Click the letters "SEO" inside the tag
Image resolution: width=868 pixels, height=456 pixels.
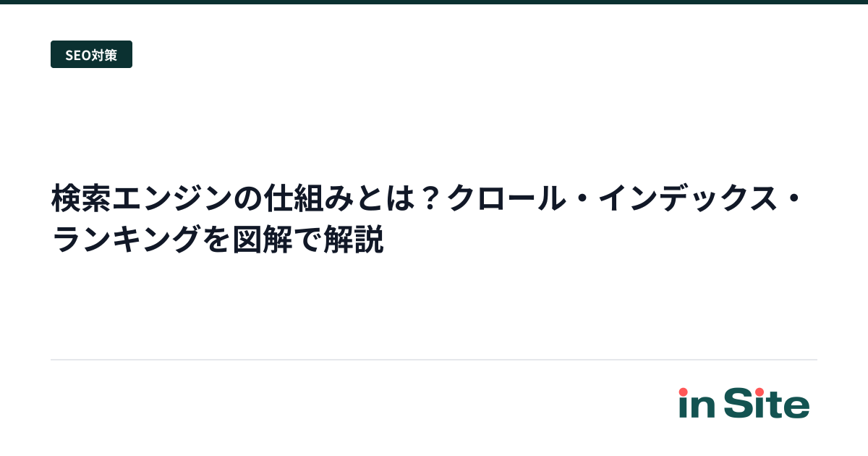77,55
